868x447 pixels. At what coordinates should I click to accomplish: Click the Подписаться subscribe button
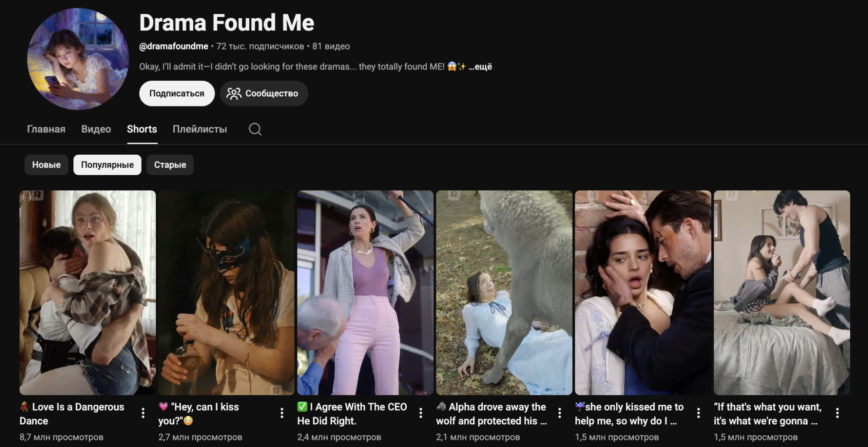coord(177,93)
